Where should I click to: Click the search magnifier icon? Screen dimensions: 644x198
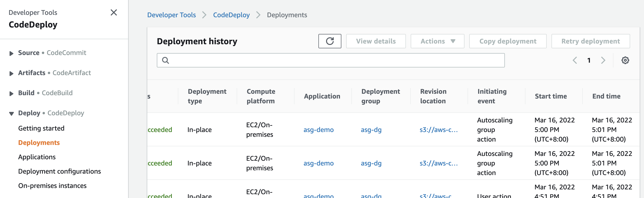click(x=165, y=60)
